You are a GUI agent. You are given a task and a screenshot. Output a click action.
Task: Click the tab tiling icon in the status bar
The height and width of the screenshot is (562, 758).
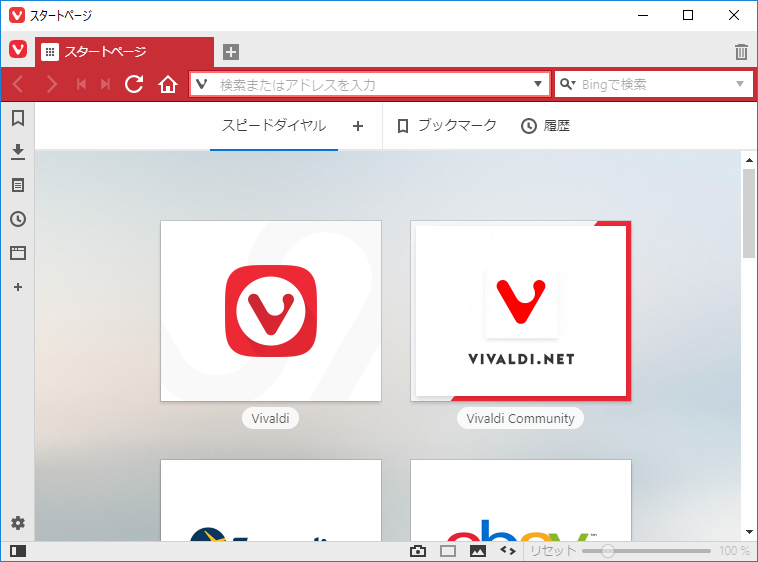coord(448,551)
